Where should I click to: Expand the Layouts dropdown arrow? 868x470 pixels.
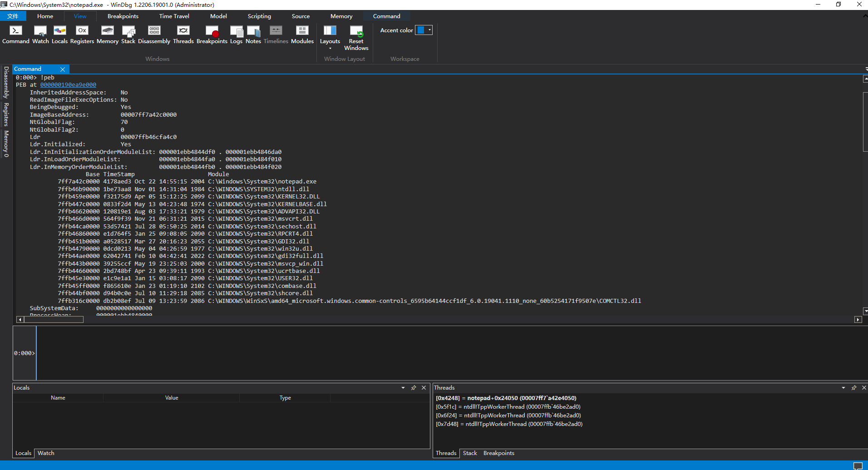click(330, 48)
